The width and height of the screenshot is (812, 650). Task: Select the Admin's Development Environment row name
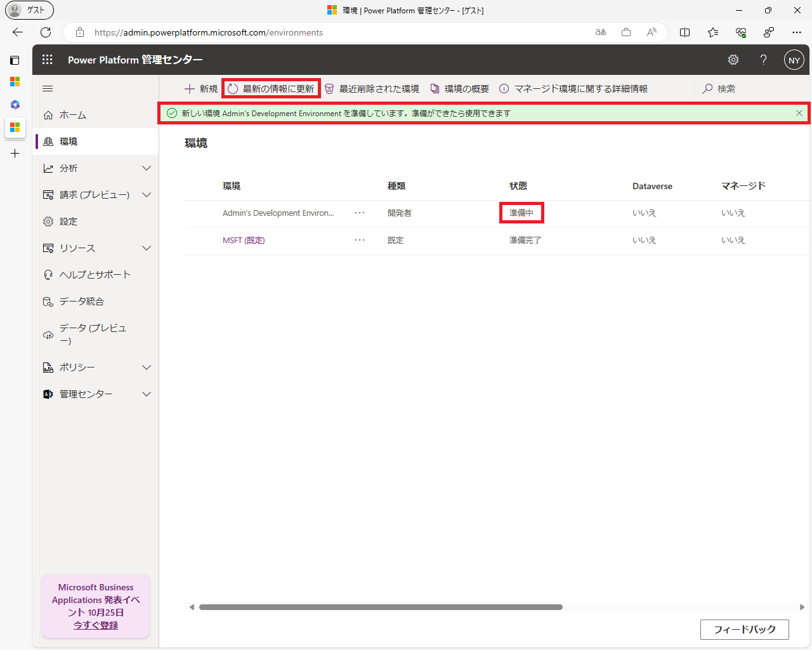point(278,213)
